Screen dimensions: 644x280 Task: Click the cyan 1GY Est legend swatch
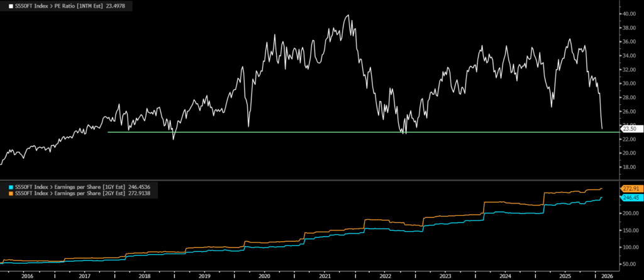[x=4, y=186]
